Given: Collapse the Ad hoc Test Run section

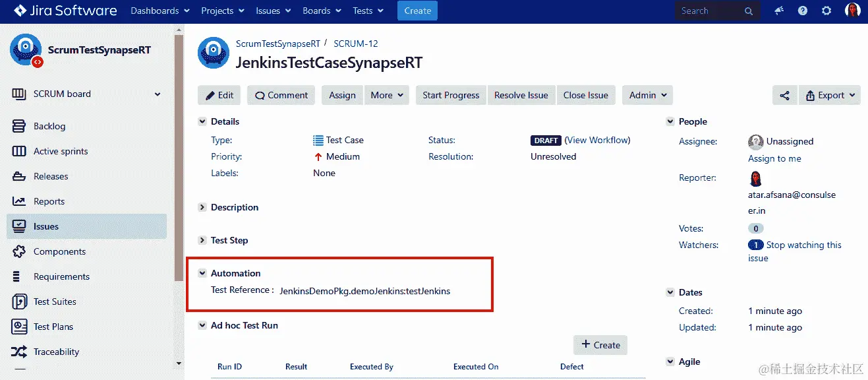Looking at the screenshot, I should pyautogui.click(x=202, y=325).
